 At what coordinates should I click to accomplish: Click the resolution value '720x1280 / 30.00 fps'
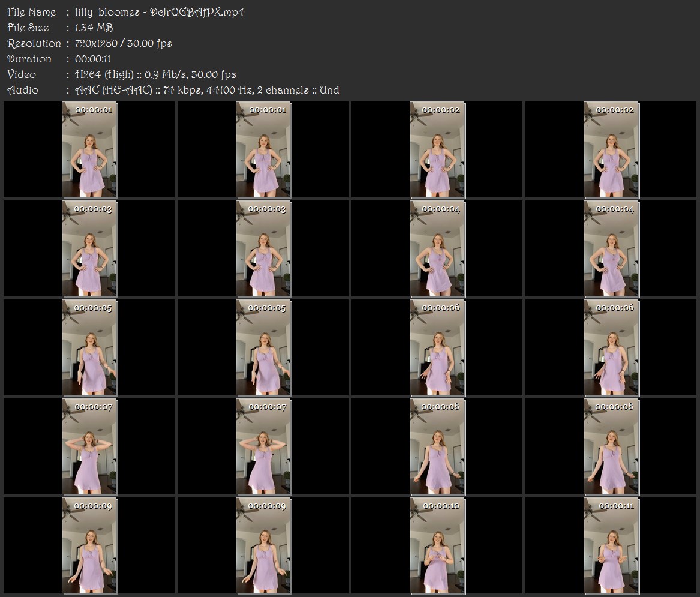123,43
